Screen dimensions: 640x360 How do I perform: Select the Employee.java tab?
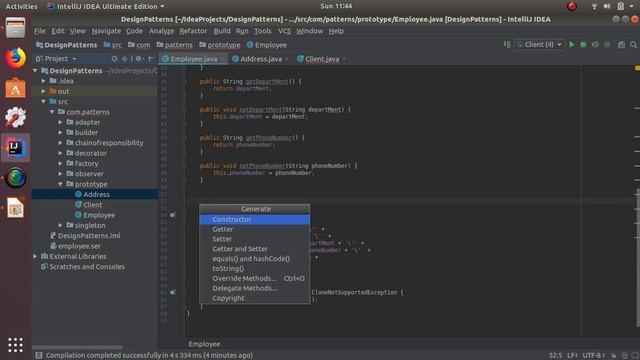(x=193, y=59)
